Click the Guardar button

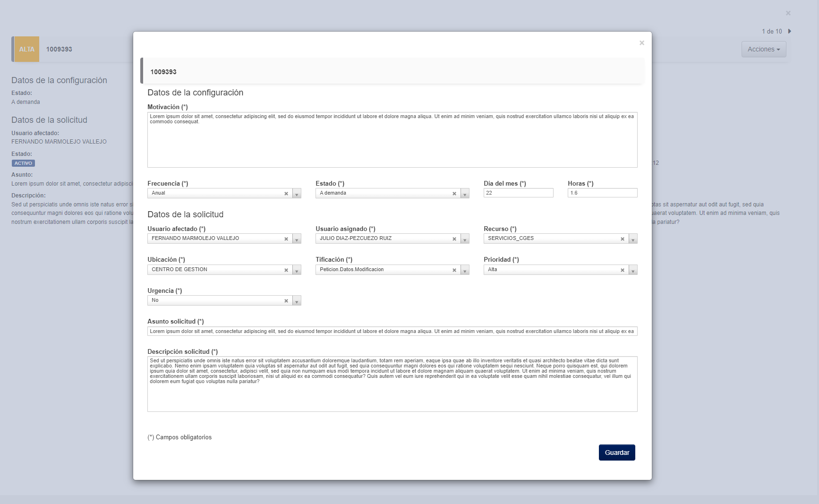coord(617,453)
